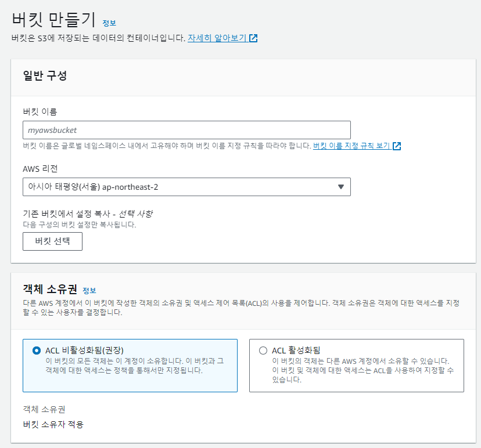The height and width of the screenshot is (448, 481).
Task: Click the 버킷 이름 label
Action: pos(40,112)
